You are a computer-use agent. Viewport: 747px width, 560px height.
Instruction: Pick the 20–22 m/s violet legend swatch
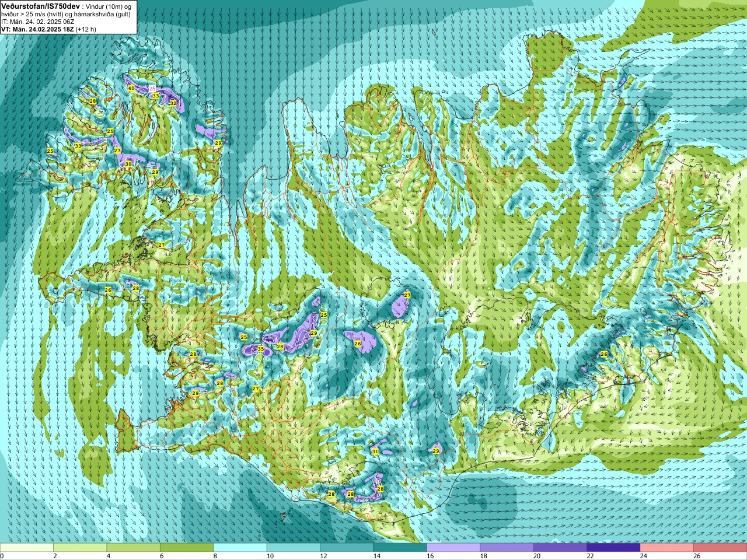560,548
